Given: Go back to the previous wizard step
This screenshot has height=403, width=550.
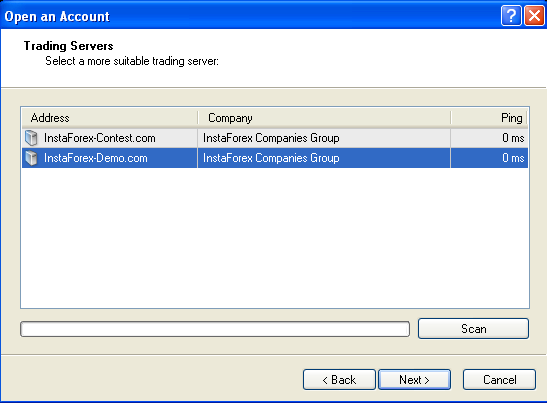Looking at the screenshot, I should [339, 380].
